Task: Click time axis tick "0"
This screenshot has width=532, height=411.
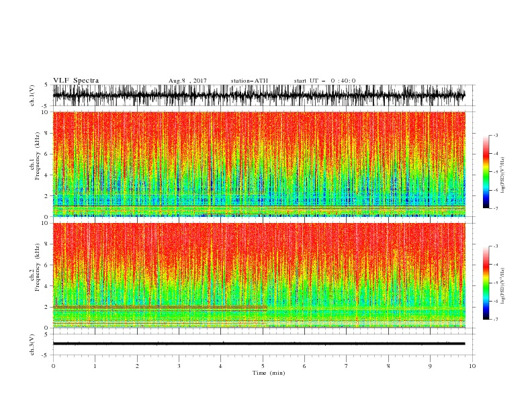Action: [53, 366]
